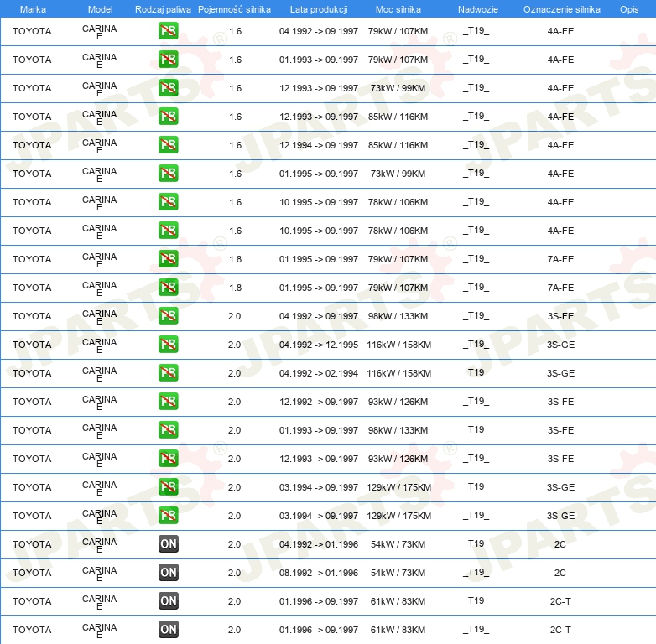This screenshot has width=656, height=644.
Task: Click the Marka column header
Action: click(33, 9)
